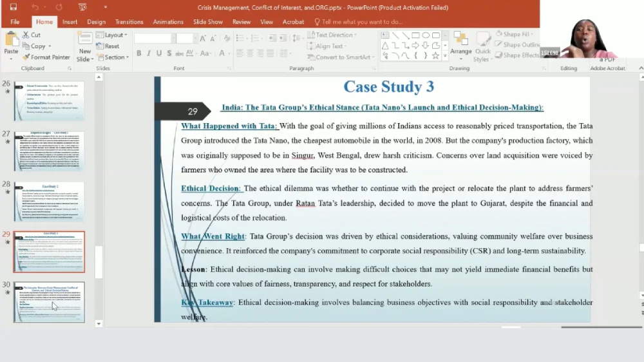The image size is (644, 362).
Task: Click the Tell me what you want search box
Action: click(361, 21)
